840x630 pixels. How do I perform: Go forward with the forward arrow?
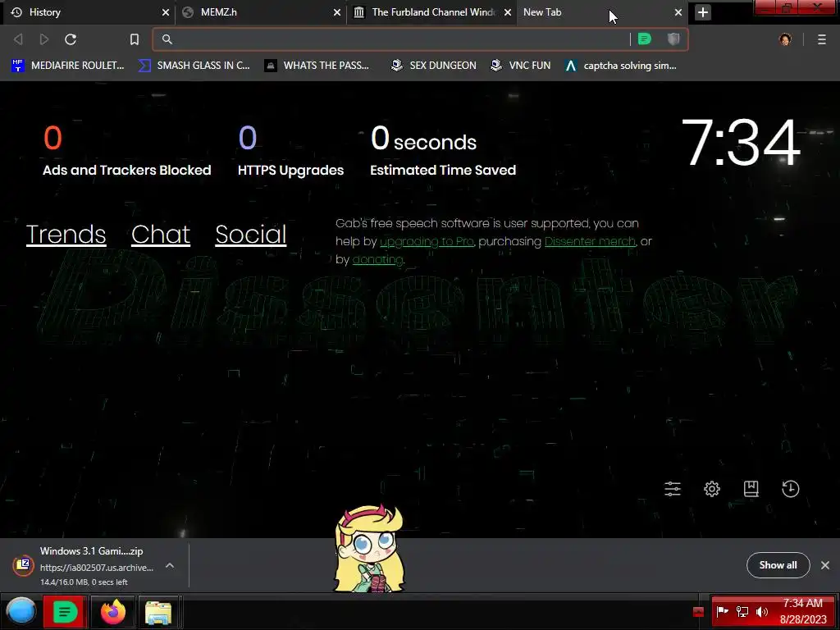(x=44, y=39)
